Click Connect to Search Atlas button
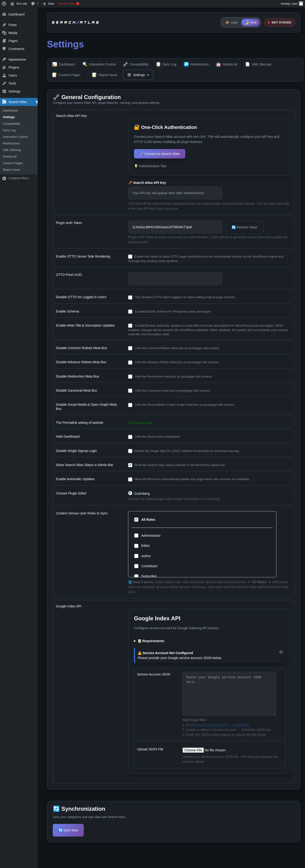The width and height of the screenshot is (305, 868). pos(160,154)
